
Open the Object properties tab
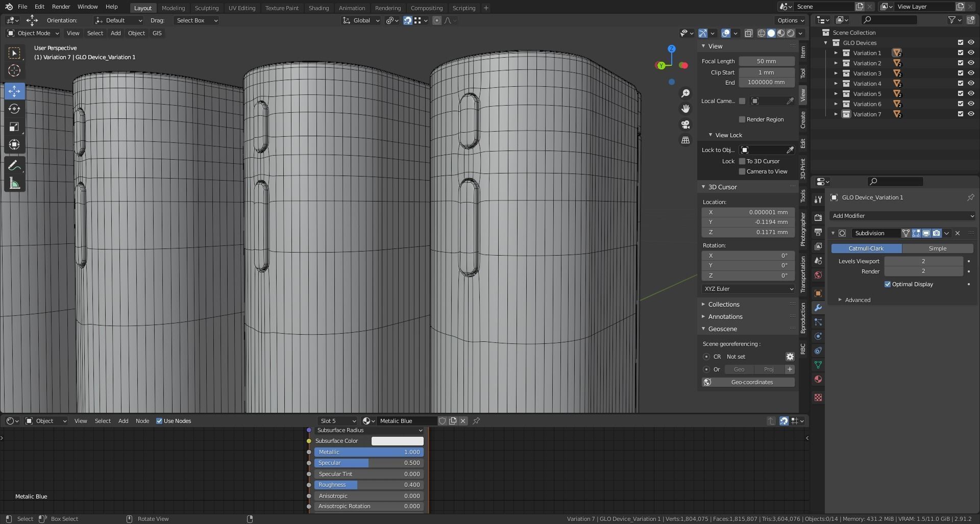pos(818,293)
